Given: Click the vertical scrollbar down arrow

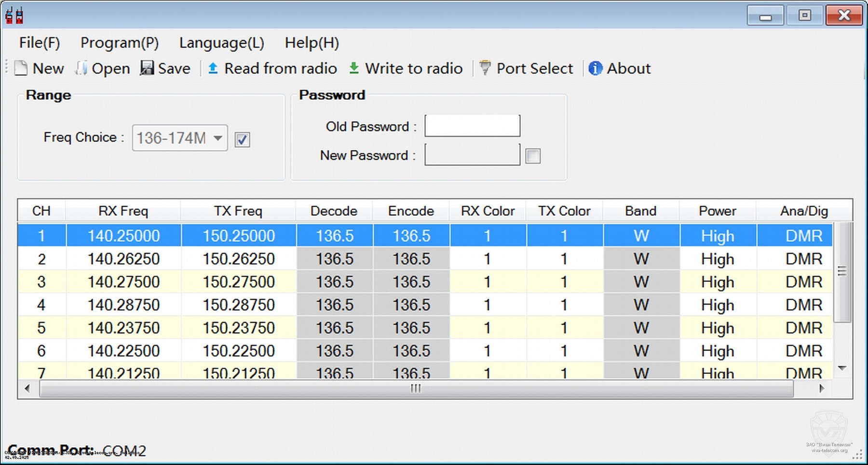Looking at the screenshot, I should tap(842, 368).
